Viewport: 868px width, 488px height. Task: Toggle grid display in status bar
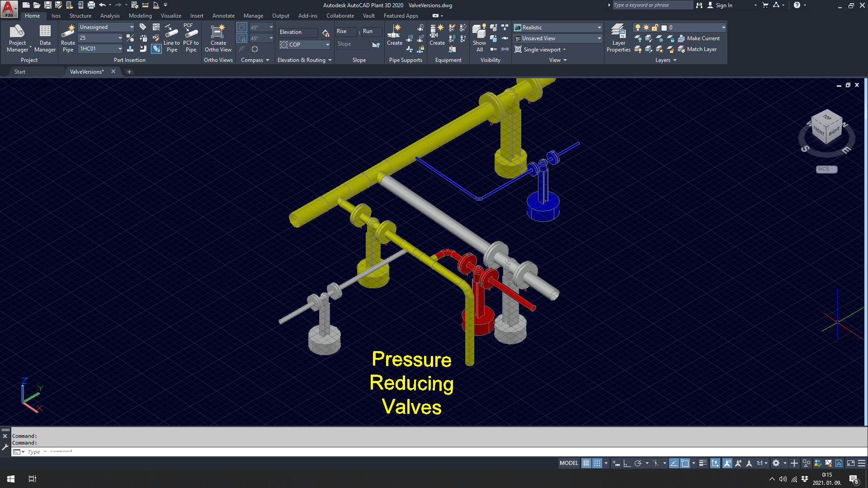(586, 463)
